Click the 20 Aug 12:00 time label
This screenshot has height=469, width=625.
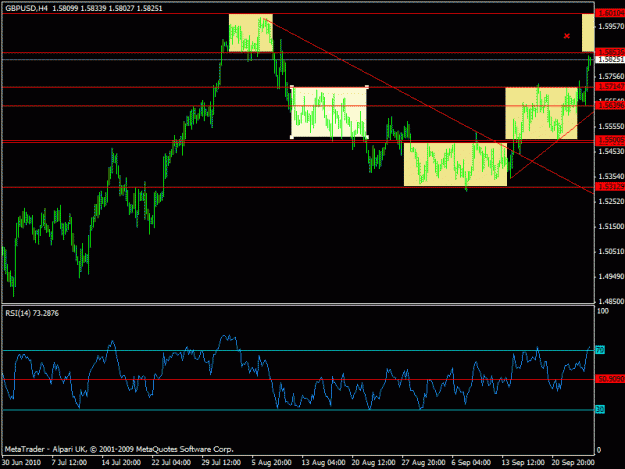pos(373,463)
